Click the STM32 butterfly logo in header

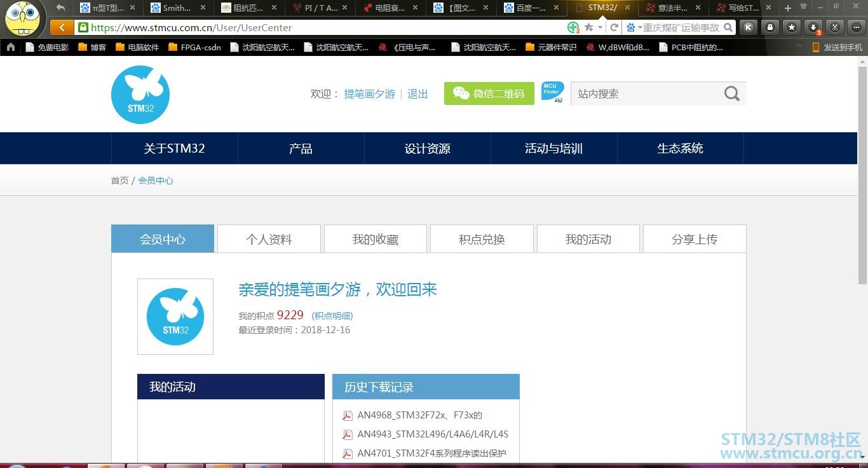[140, 95]
